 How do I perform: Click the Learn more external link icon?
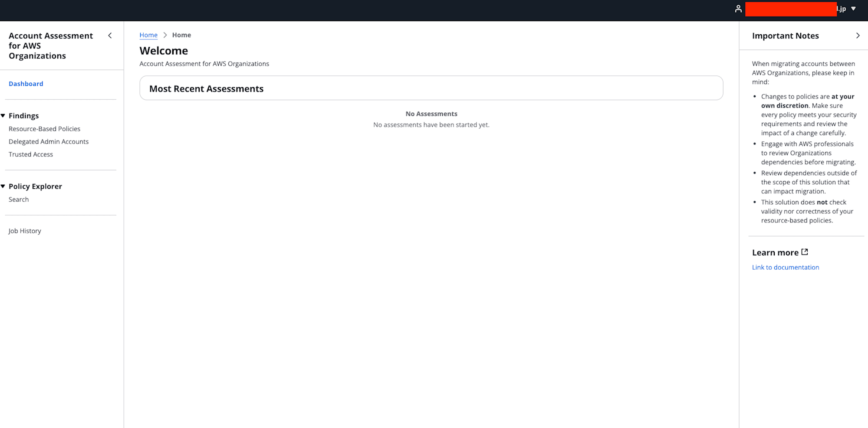coord(805,252)
